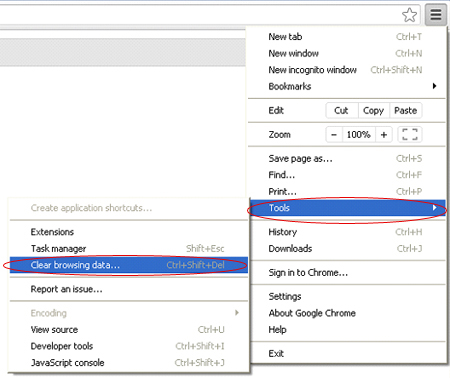Click the Copy button
The height and width of the screenshot is (378, 450).
pyautogui.click(x=373, y=111)
